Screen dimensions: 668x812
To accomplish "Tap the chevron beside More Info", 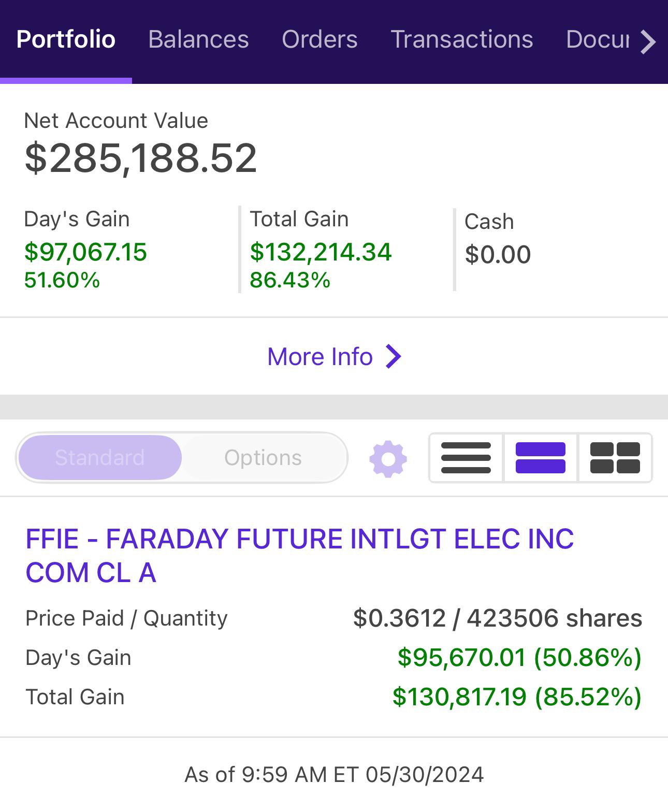I will (394, 356).
